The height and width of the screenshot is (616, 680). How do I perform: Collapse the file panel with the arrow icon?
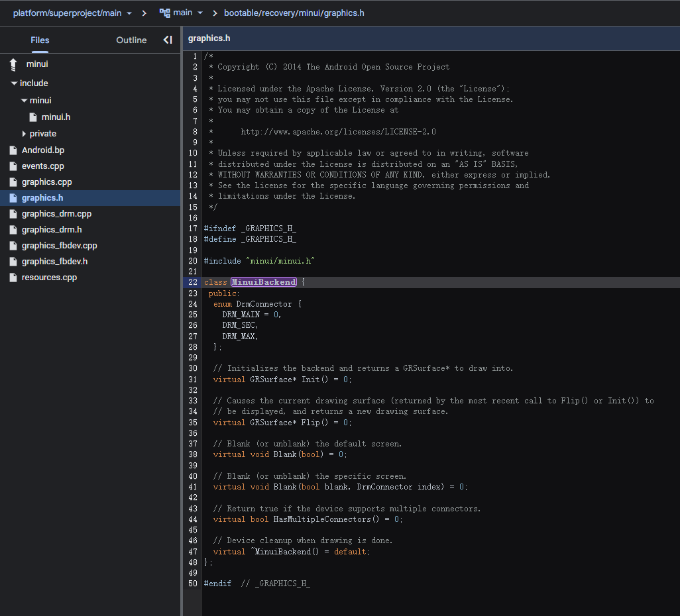[168, 40]
